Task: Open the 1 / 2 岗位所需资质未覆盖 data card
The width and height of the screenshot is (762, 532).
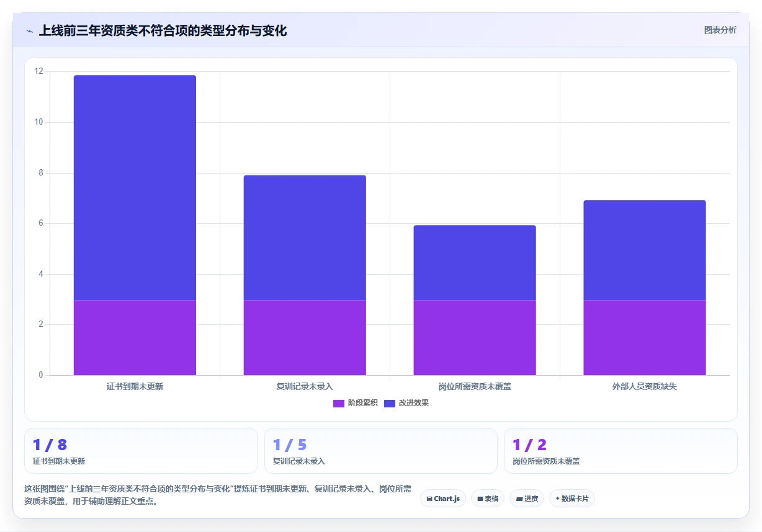Action: point(621,451)
